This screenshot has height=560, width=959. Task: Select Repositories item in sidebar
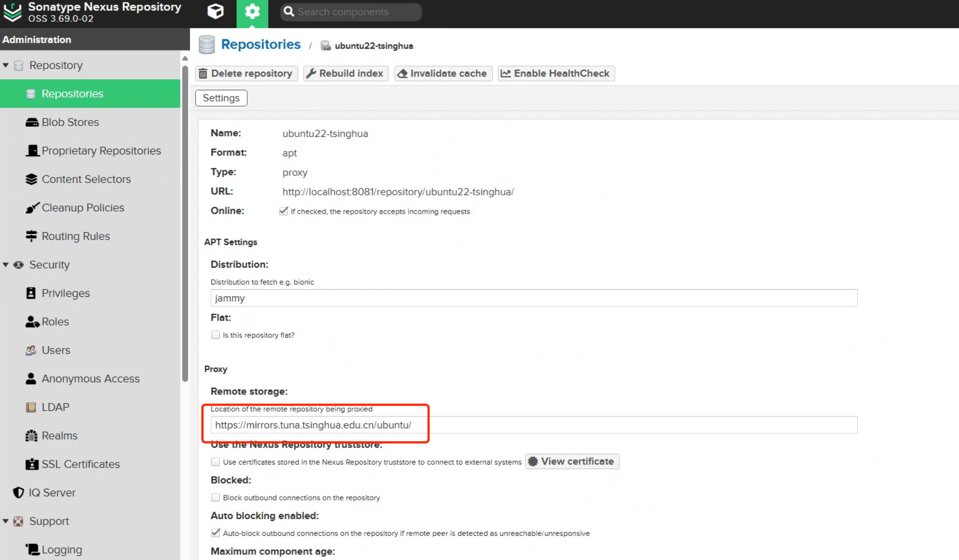pyautogui.click(x=90, y=94)
